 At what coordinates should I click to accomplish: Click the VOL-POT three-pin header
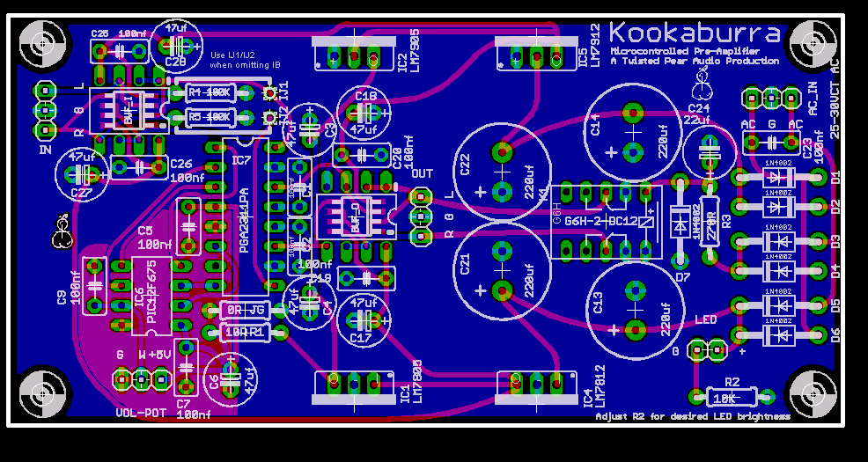(x=141, y=379)
